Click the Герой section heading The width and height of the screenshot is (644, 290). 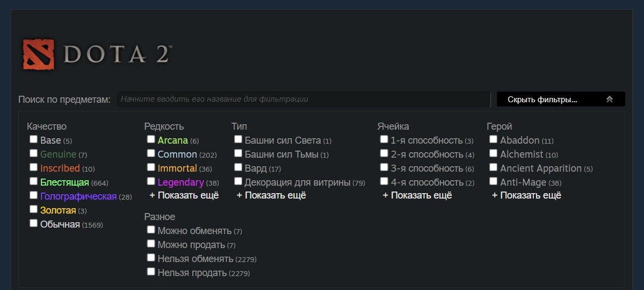click(x=500, y=126)
